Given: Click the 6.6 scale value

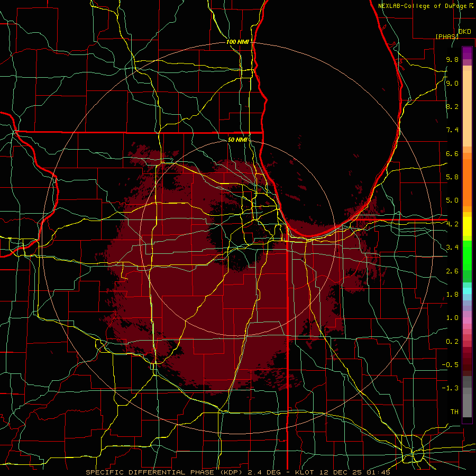Looking at the screenshot, I should [452, 153].
